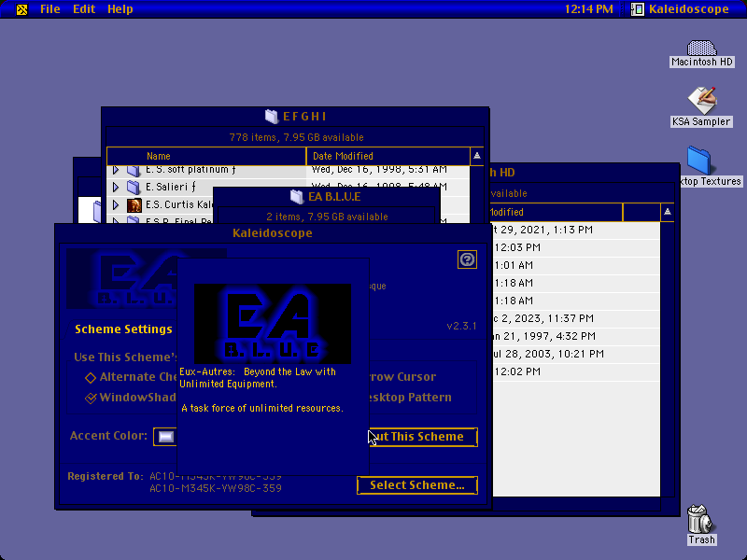Select the E. S. soft platinum folder icon
The width and height of the screenshot is (747, 560).
coord(134,170)
